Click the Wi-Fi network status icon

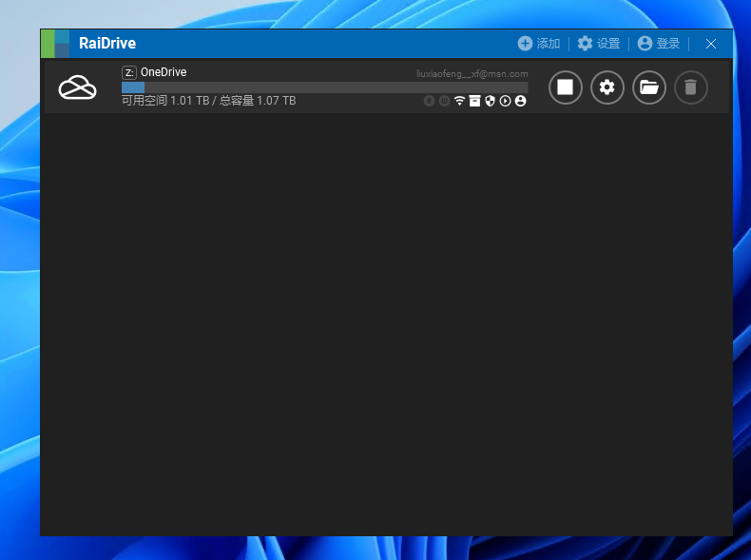(459, 101)
